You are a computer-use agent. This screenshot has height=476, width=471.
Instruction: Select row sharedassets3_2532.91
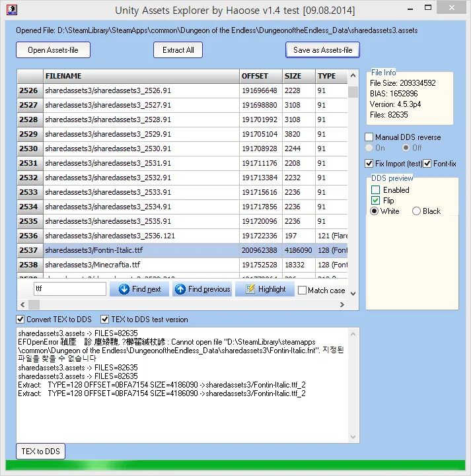[x=182, y=178]
